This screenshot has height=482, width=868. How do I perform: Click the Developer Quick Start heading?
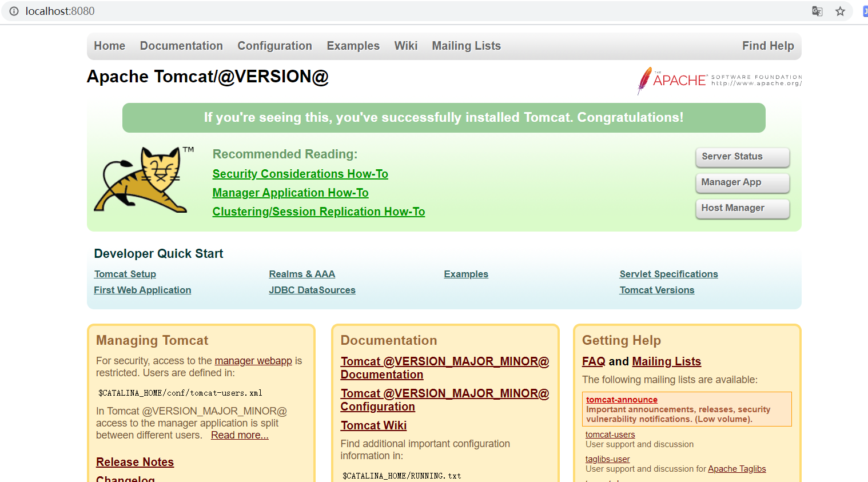pyautogui.click(x=158, y=254)
